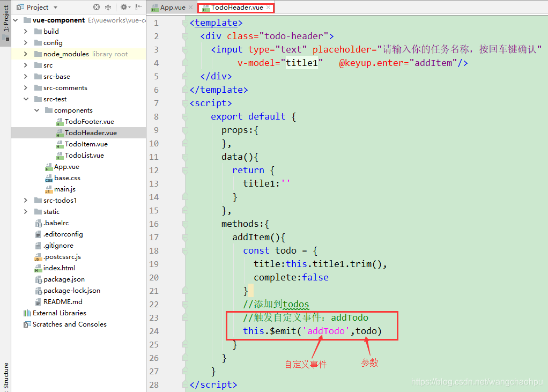
Task: Click the base.css file icon
Action: click(49, 178)
